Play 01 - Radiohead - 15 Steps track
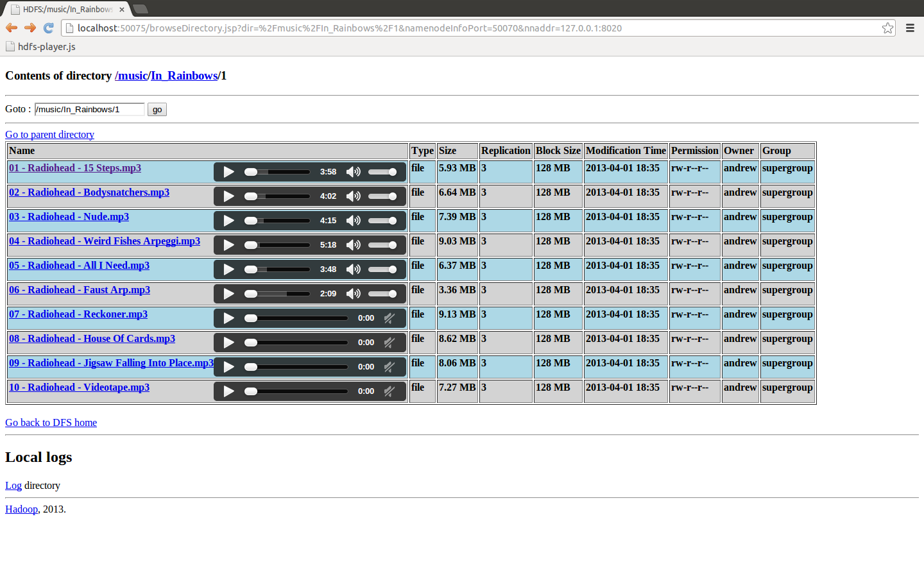This screenshot has width=924, height=562. [228, 172]
